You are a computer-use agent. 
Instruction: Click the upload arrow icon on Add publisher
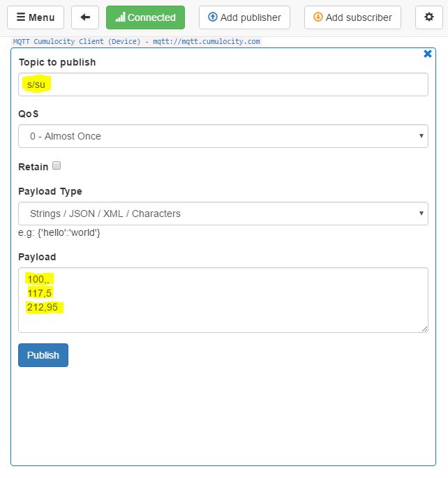[213, 17]
